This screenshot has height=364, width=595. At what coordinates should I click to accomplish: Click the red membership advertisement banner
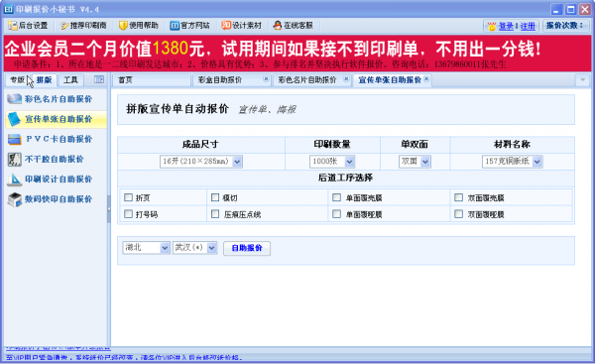pyautogui.click(x=297, y=54)
